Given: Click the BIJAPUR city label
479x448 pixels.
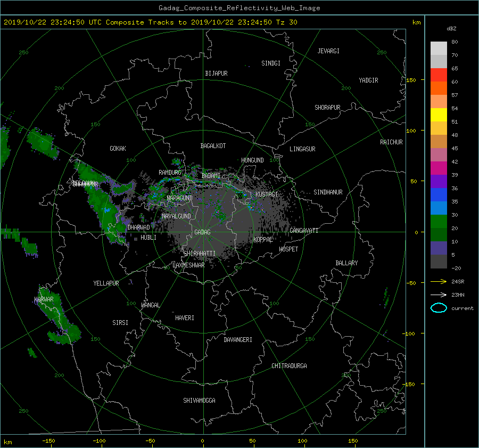Looking at the screenshot, I should pyautogui.click(x=216, y=74).
